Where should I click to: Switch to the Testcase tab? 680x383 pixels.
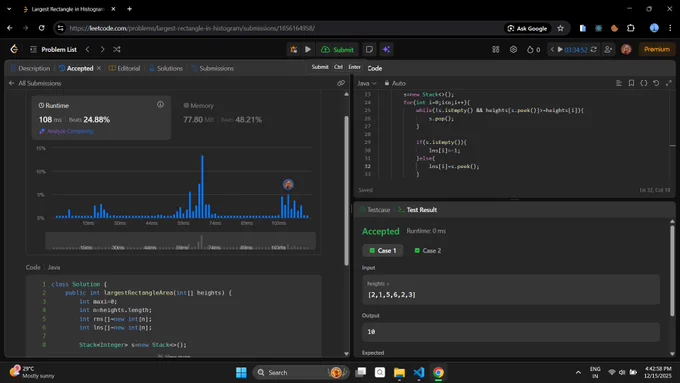pos(375,210)
